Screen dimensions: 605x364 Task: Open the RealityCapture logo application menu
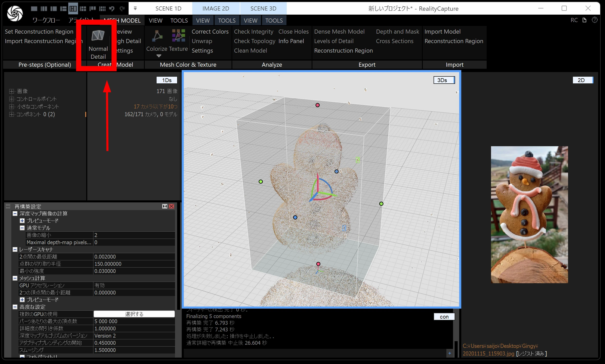pyautogui.click(x=15, y=13)
